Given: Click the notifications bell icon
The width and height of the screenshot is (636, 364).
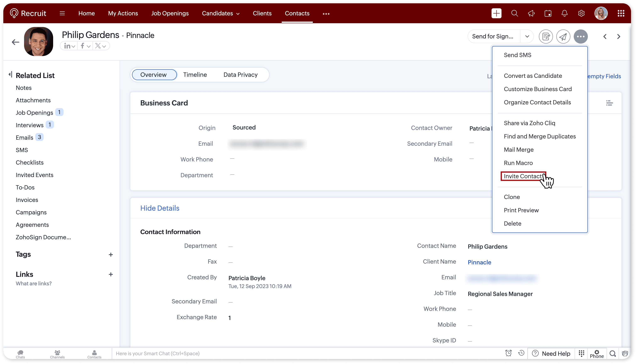Looking at the screenshot, I should click(x=565, y=13).
